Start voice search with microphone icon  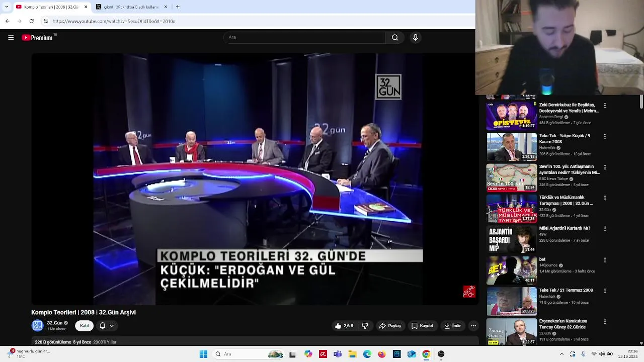[x=415, y=38]
